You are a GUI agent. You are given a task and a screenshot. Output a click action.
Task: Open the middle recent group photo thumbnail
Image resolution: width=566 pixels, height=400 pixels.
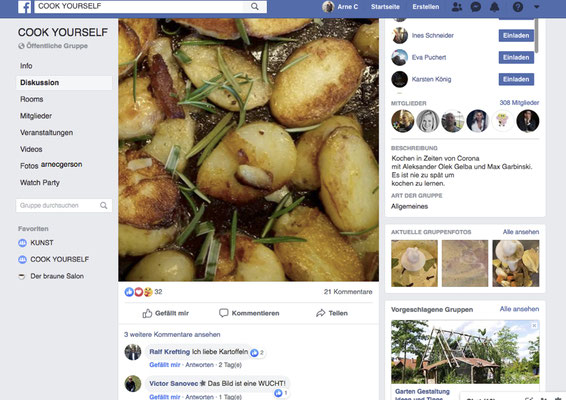(x=465, y=264)
